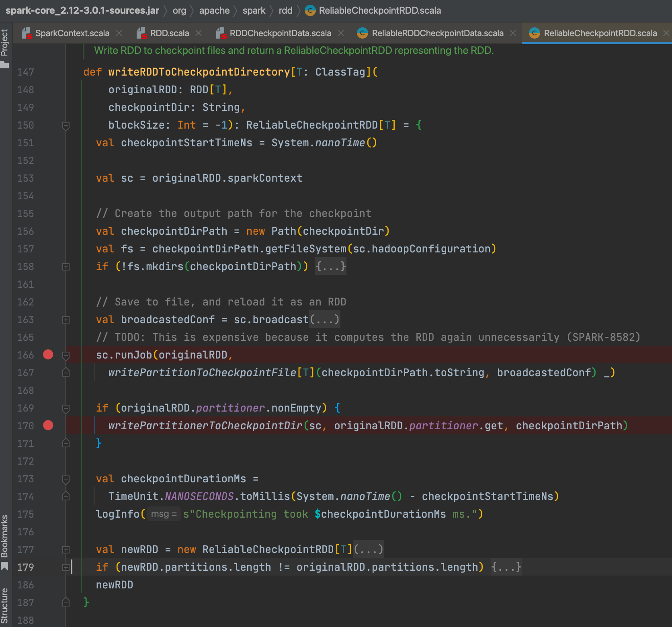The height and width of the screenshot is (627, 672).
Task: Close the SparkContext.scala tab
Action: 119,33
